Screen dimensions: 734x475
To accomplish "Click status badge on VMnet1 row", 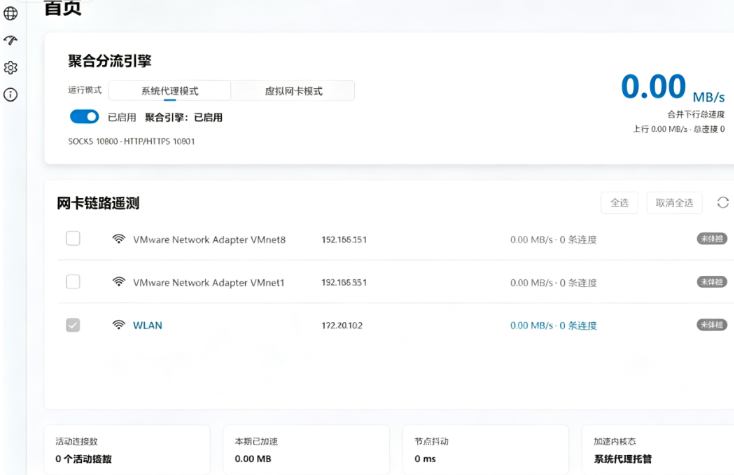I will pos(712,282).
